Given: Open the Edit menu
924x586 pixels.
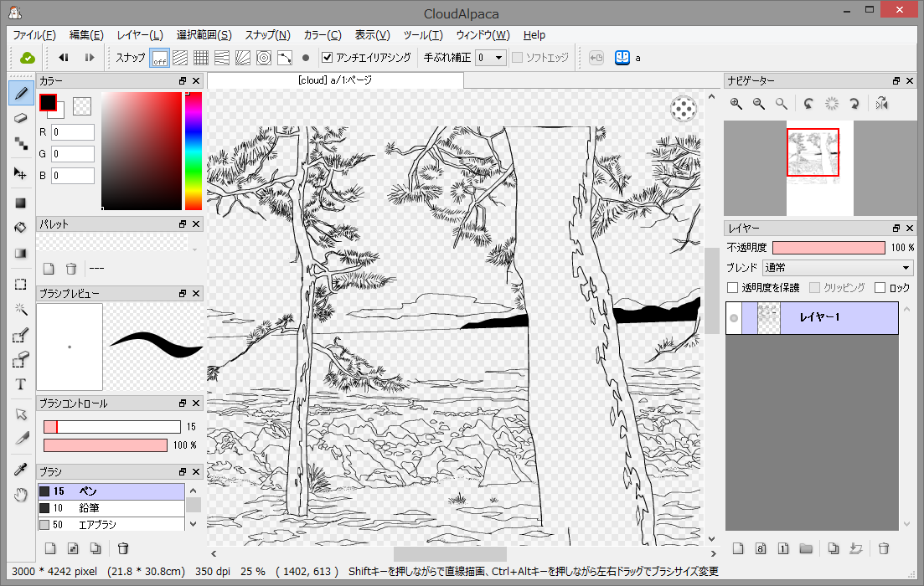Looking at the screenshot, I should tap(86, 35).
